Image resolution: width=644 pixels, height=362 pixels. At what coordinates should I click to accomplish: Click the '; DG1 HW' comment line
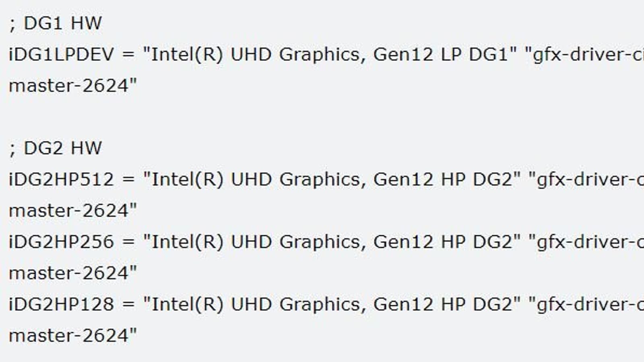point(55,23)
